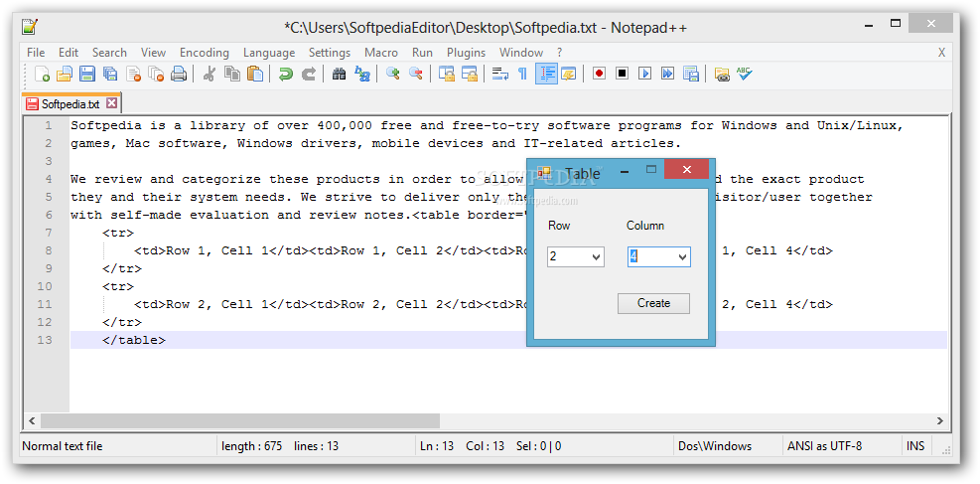The image size is (980, 484).
Task: Click the INS status bar indicator
Action: (915, 446)
